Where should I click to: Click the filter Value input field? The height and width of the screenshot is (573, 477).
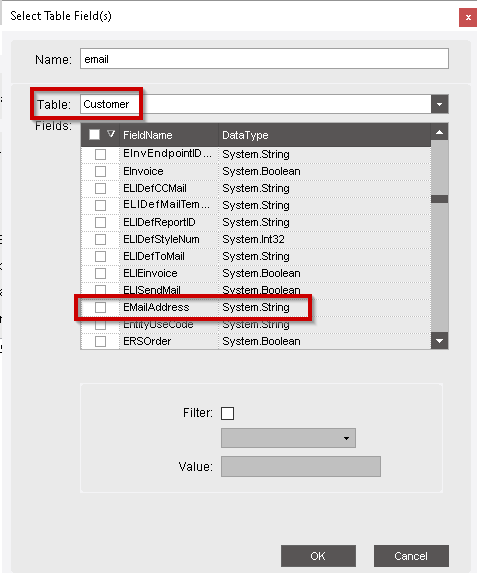(301, 466)
